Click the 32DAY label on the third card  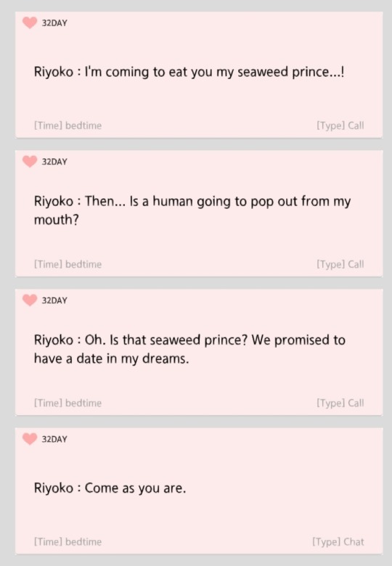(x=54, y=300)
